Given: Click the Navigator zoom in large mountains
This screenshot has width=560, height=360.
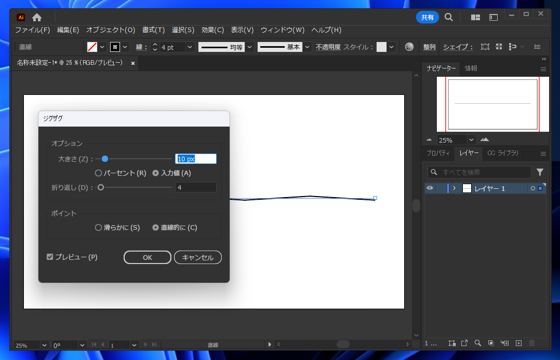Looking at the screenshot, I should pyautogui.click(x=485, y=140).
